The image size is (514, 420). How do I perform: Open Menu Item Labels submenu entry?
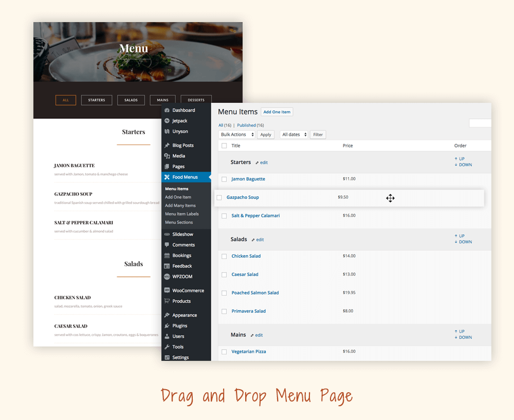coord(182,214)
